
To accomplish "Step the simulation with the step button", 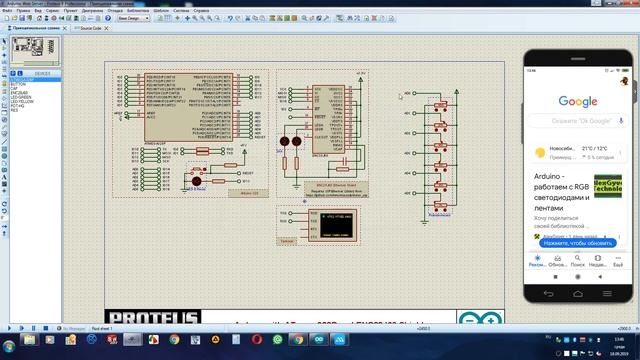I will [22, 328].
